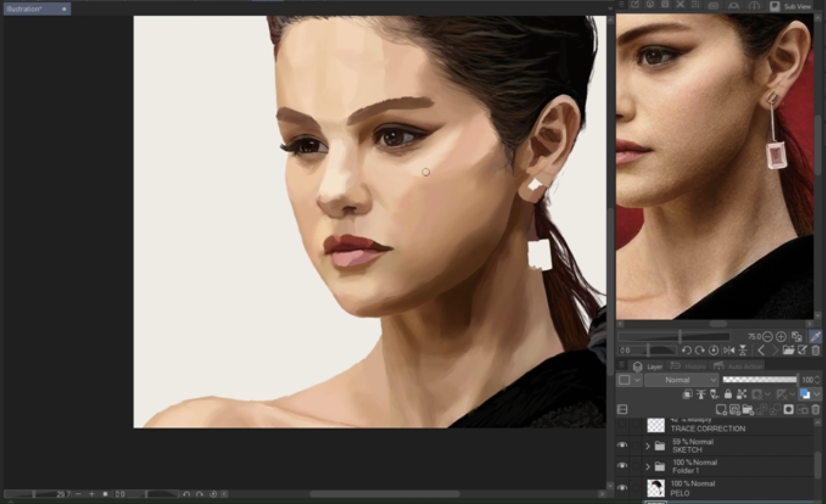Expand Folder 1 in layer list
The image size is (826, 504).
click(x=648, y=466)
